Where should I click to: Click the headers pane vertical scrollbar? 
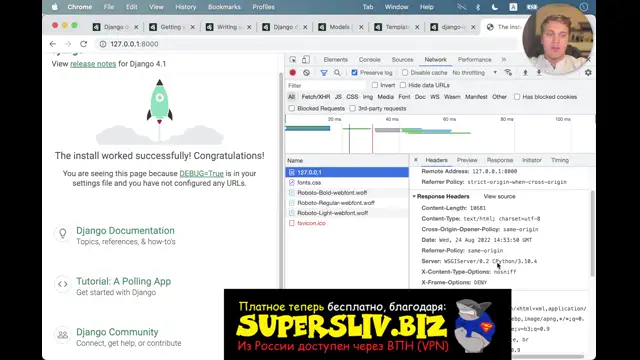coord(592,233)
